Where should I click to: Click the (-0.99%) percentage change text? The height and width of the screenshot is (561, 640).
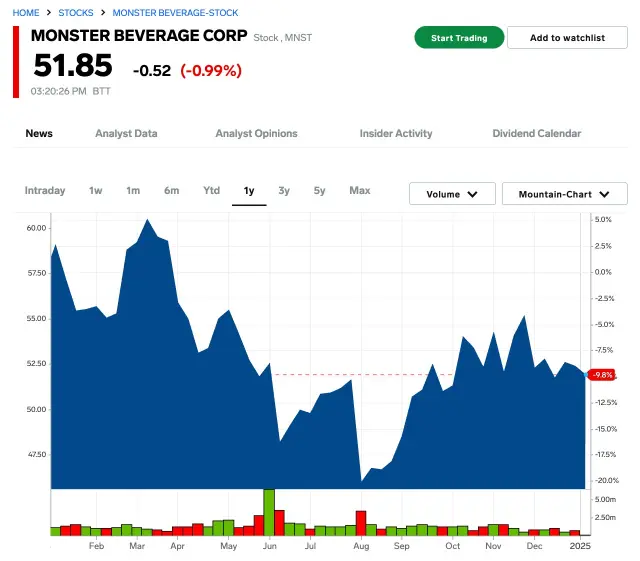pyautogui.click(x=211, y=71)
